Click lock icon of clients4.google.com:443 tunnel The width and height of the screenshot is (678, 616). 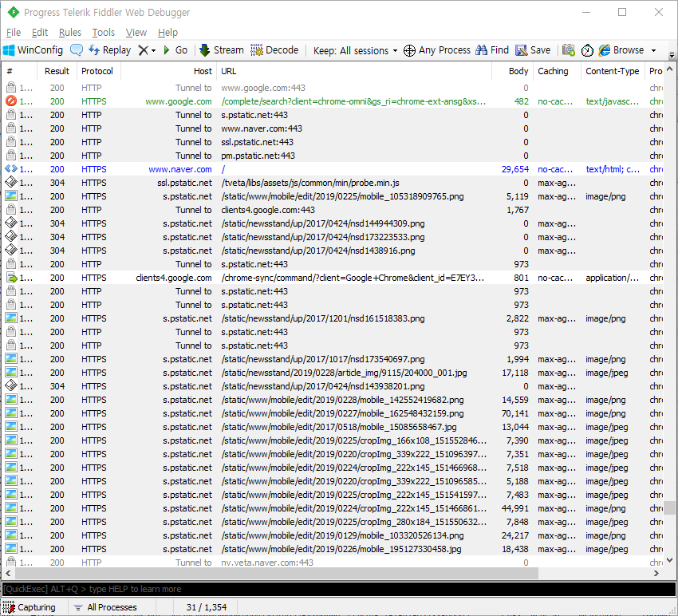(11, 210)
